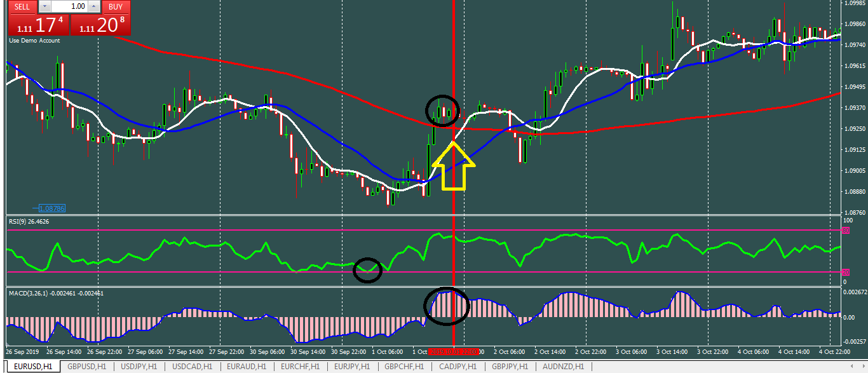Decrease trade volume with down arrow

click(45, 6)
